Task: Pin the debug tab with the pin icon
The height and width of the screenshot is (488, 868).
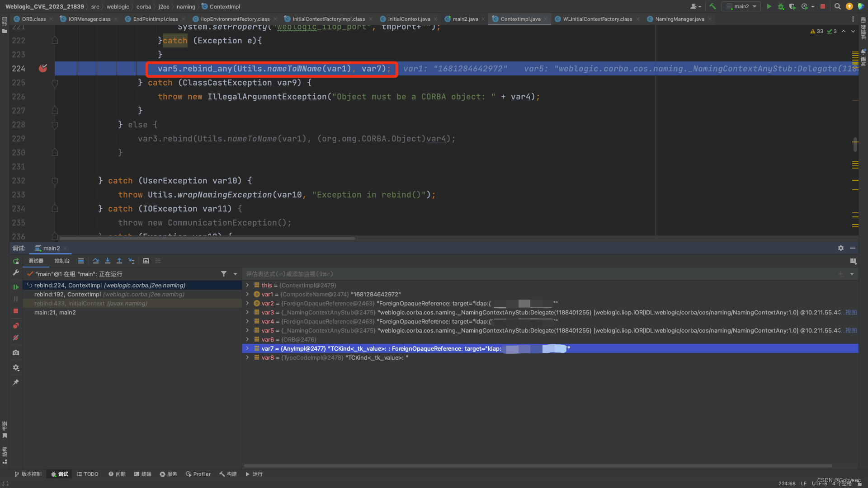Action: 16,382
